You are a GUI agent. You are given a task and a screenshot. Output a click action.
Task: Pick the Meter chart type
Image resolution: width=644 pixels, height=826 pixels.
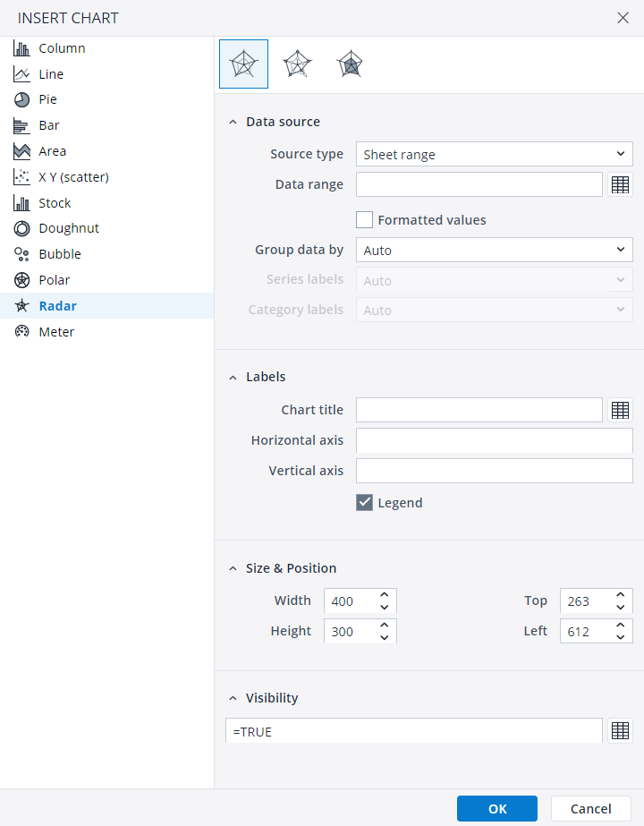56,332
